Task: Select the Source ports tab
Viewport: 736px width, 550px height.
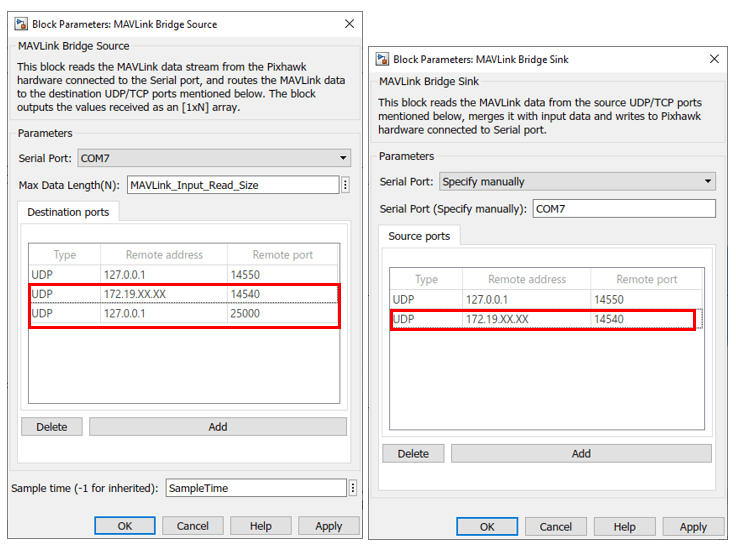Action: click(419, 236)
